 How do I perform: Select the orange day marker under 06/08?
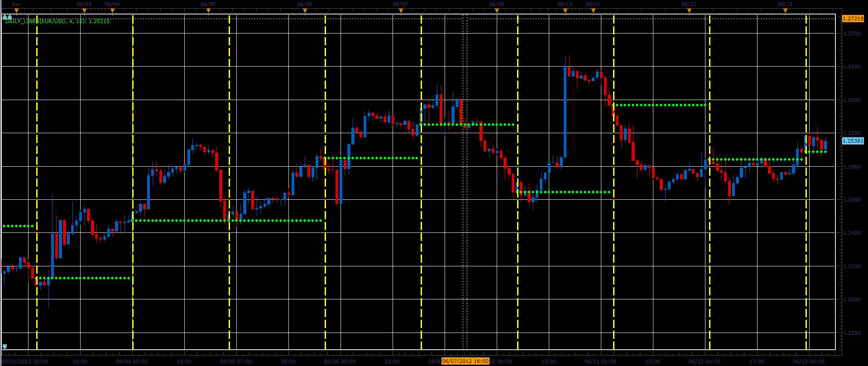497,11
